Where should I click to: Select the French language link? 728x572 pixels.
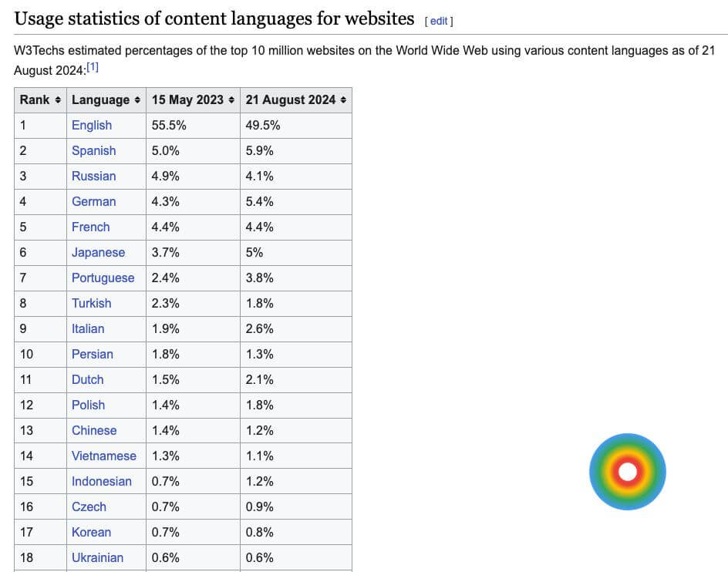(90, 227)
